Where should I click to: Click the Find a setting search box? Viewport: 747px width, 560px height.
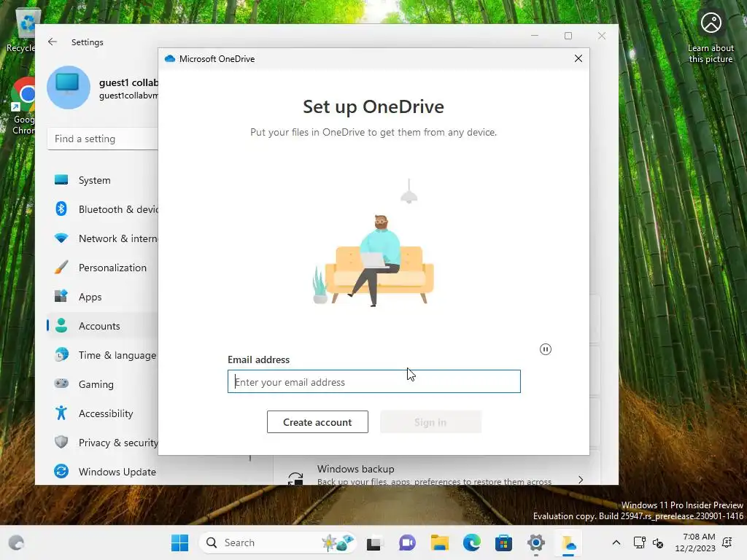[102, 139]
